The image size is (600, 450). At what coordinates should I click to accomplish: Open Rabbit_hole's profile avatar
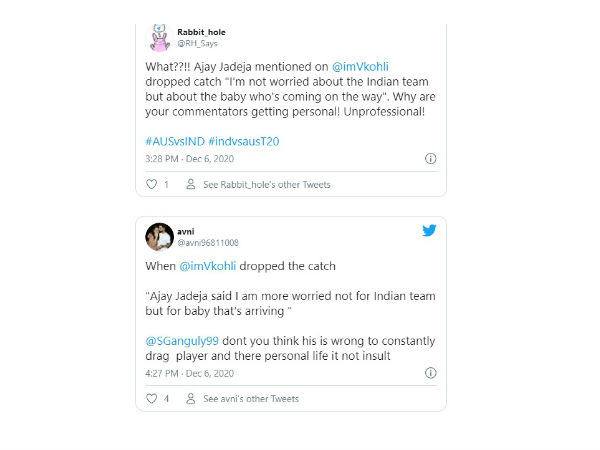(158, 37)
